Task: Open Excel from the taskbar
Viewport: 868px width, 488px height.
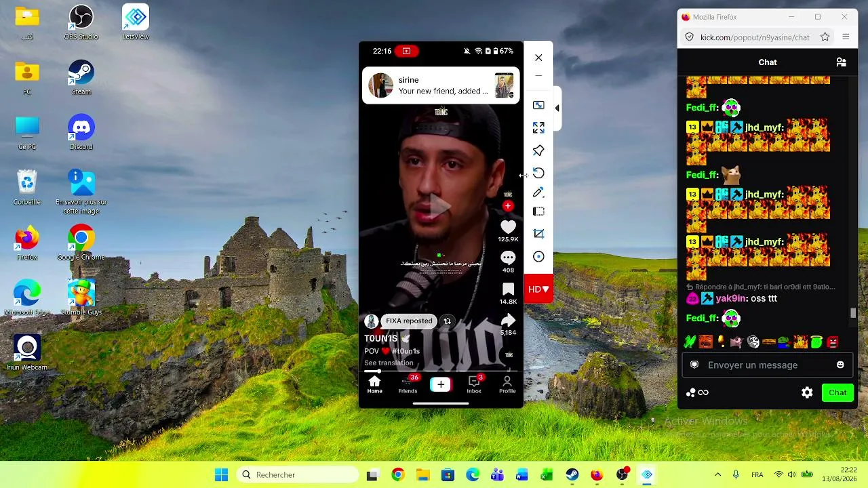Action: pos(547,475)
